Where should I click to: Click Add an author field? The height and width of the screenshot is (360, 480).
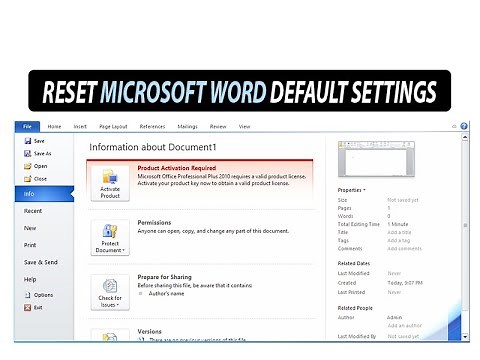(x=404, y=325)
